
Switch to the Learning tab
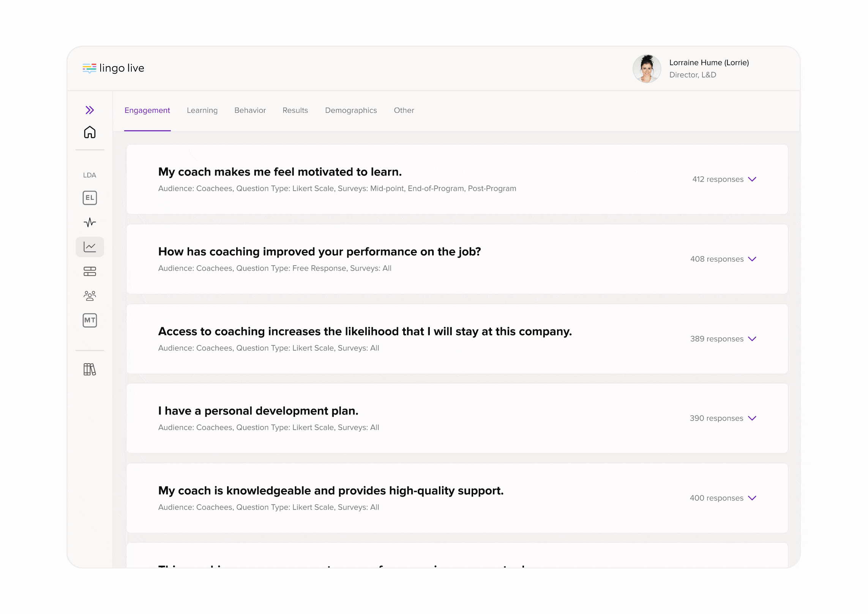202,111
